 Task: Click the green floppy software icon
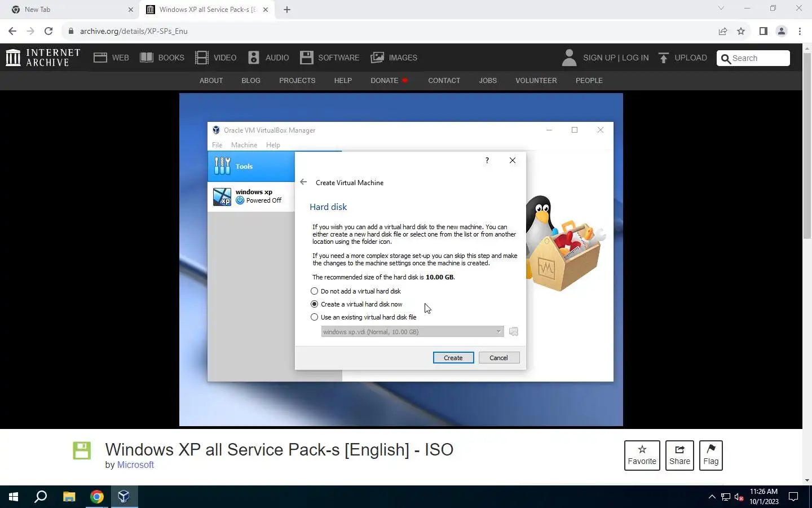click(x=82, y=450)
